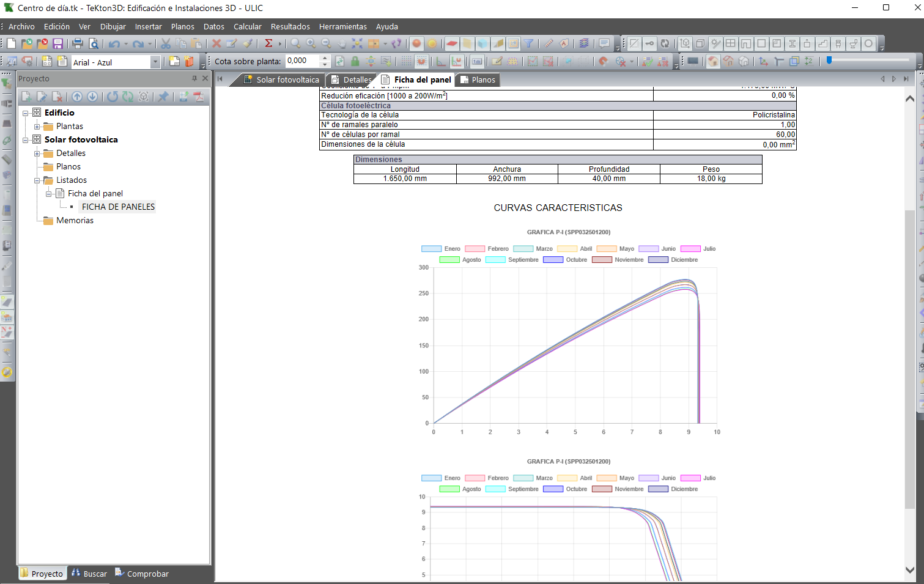Select the stairs element icon
924x584 pixels.
point(822,43)
